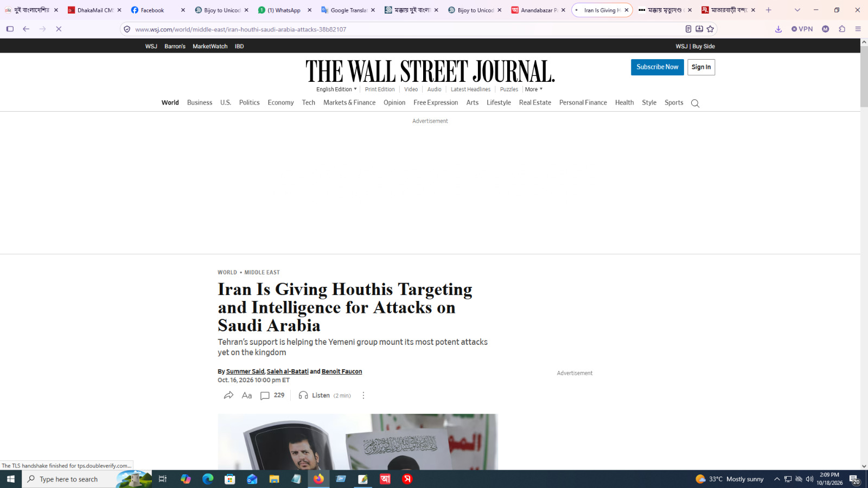This screenshot has width=868, height=488.
Task: Open the Windows Start menu
Action: (11, 479)
